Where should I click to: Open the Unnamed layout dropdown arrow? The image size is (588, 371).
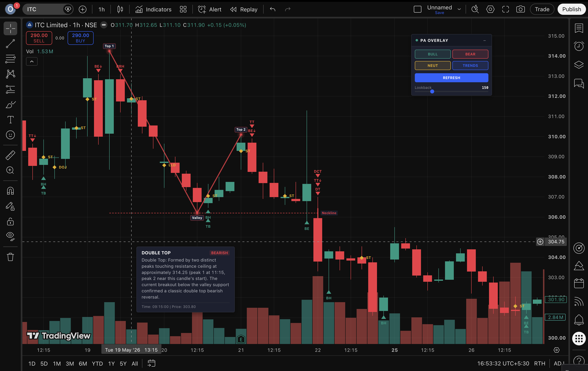tap(459, 9)
